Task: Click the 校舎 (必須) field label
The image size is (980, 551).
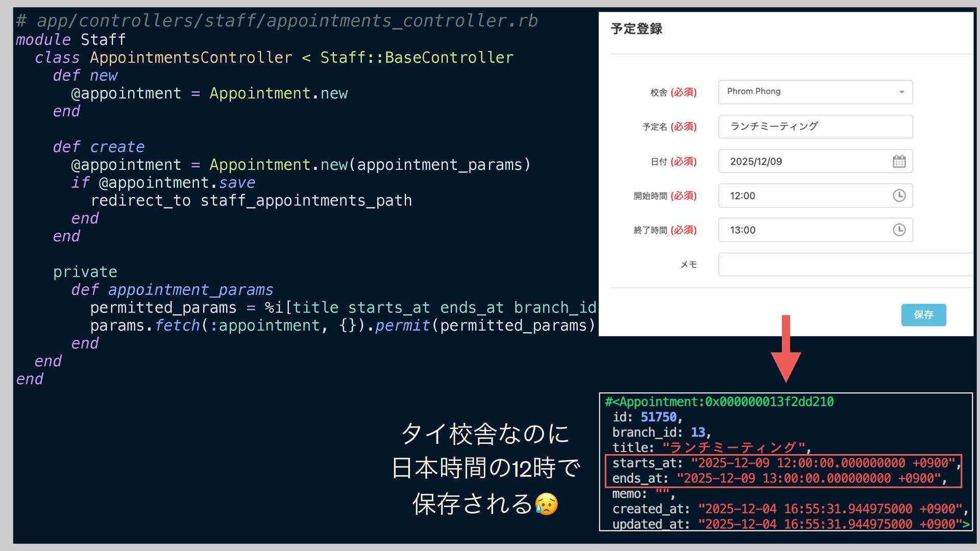Action: pyautogui.click(x=673, y=92)
